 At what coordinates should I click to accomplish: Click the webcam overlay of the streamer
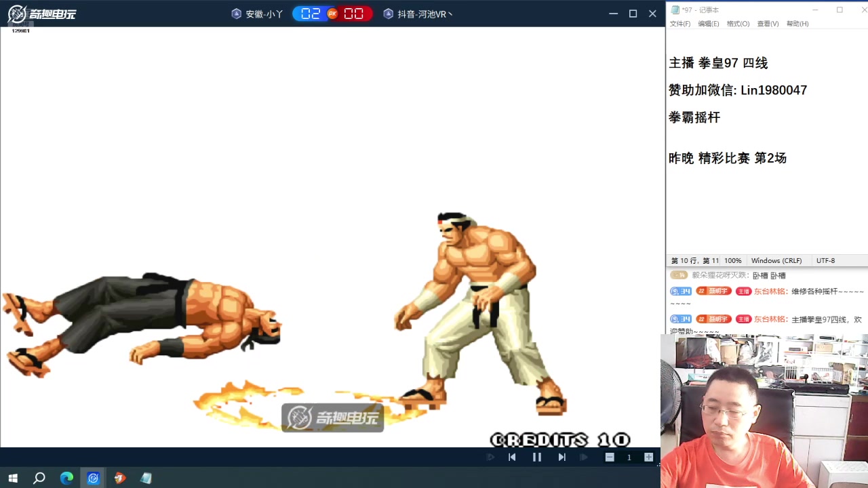(x=764, y=411)
